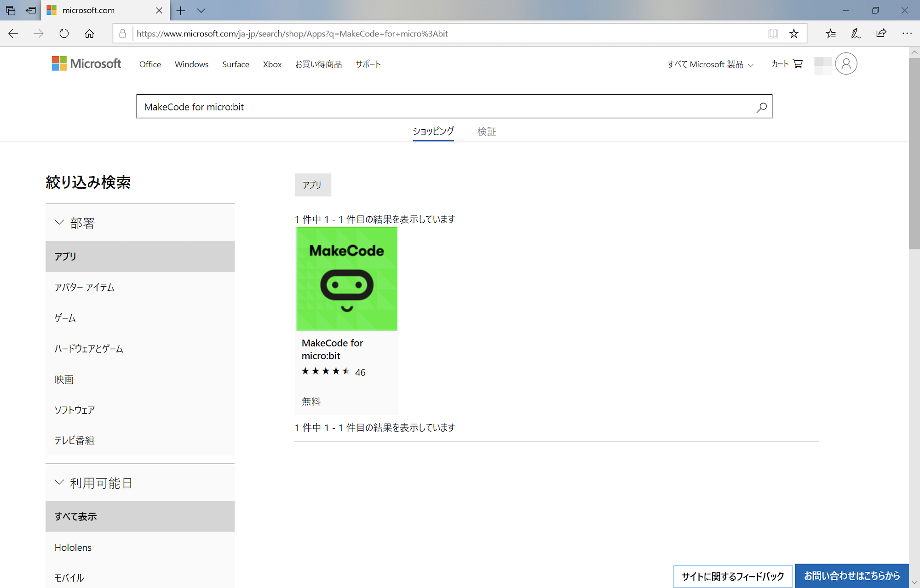Open the Xbox menu link
Image resolution: width=920 pixels, height=588 pixels.
272,64
